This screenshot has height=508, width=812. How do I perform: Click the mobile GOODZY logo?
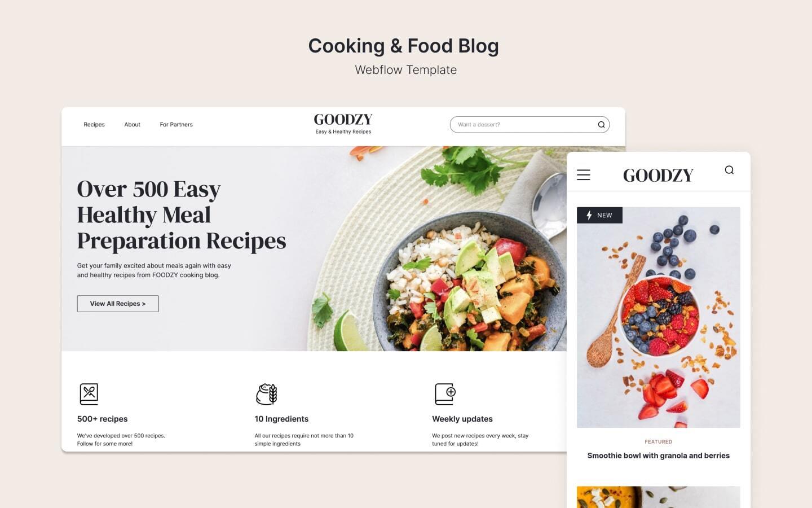(x=658, y=176)
